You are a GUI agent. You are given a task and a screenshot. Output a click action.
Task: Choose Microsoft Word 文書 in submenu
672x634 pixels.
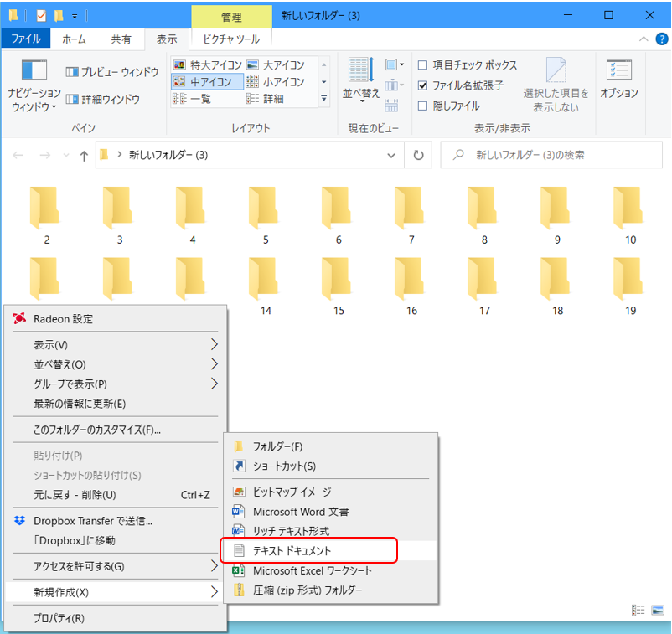coord(331,512)
